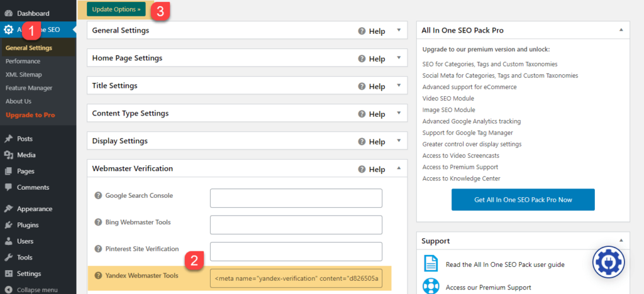
Task: Collapse the Webmaster Verification panel
Action: [398, 168]
